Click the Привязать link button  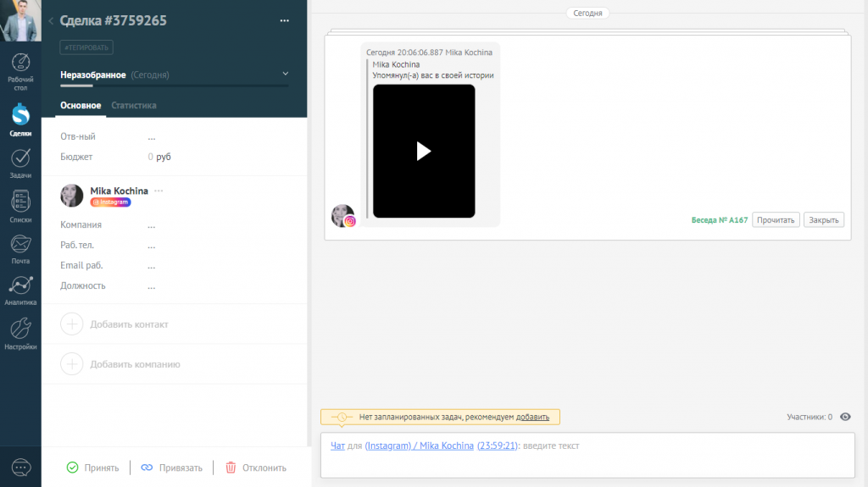tap(171, 468)
